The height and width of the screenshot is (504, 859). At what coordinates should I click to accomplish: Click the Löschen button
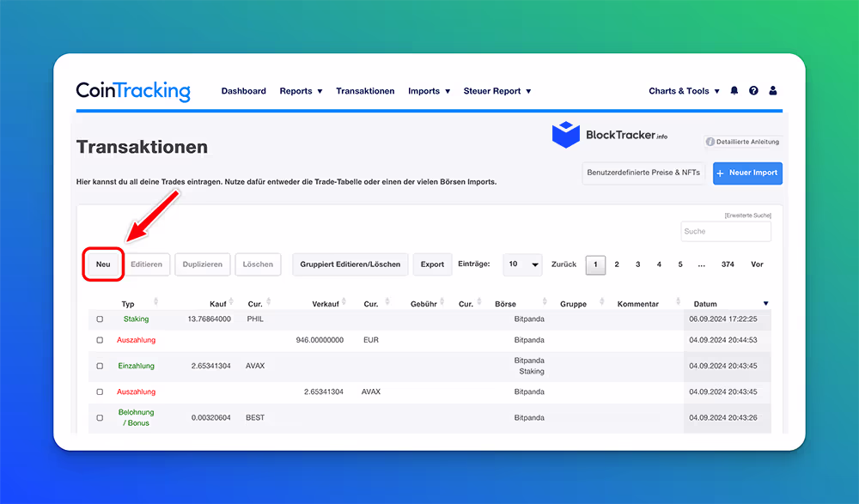(258, 264)
